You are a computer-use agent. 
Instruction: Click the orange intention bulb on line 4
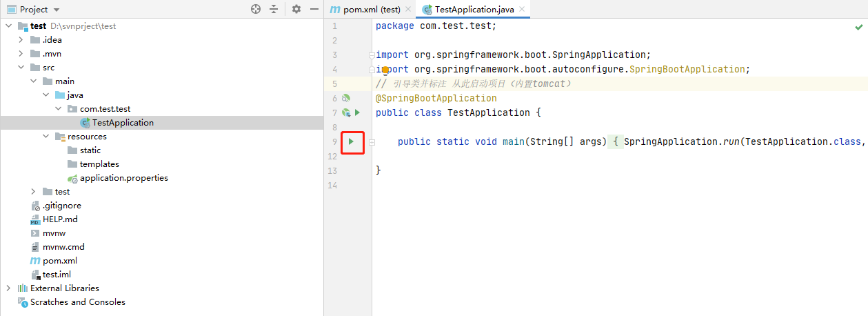coord(385,70)
